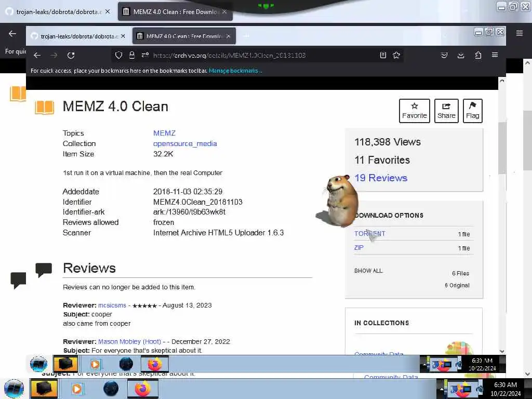Open outer window hamburger menu
The image size is (532, 399).
point(520,33)
